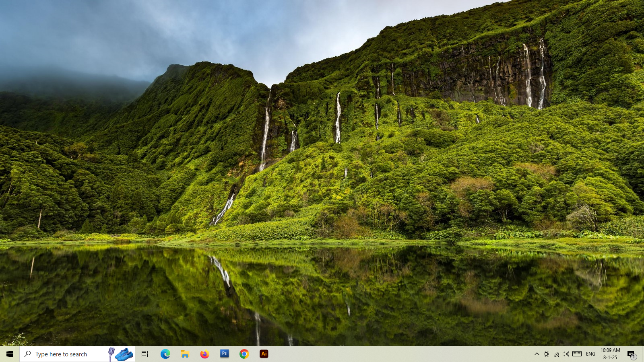644x362 pixels.
Task: Open the volume speaker tray icon
Action: point(566,354)
